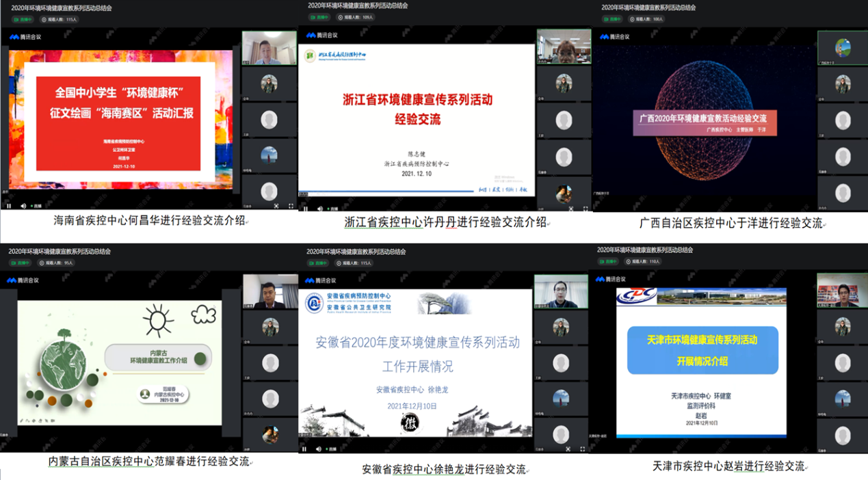
Task: Click caption 内蒙古自治区疾控中心范耀春进行经验交流
Action: 148,462
